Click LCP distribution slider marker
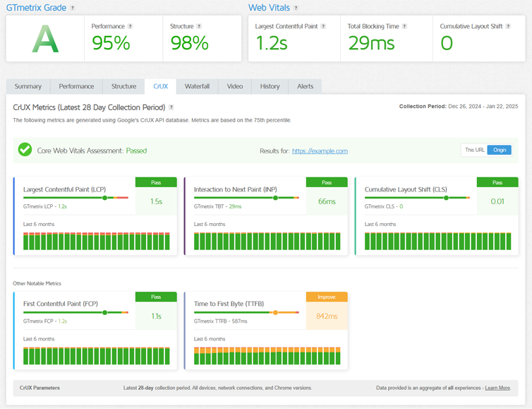 coord(105,198)
